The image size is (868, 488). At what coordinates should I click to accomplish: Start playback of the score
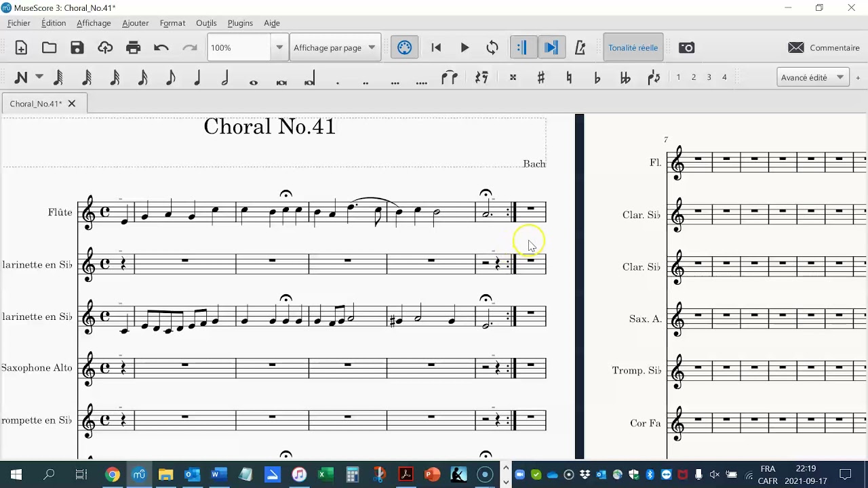[x=465, y=47]
